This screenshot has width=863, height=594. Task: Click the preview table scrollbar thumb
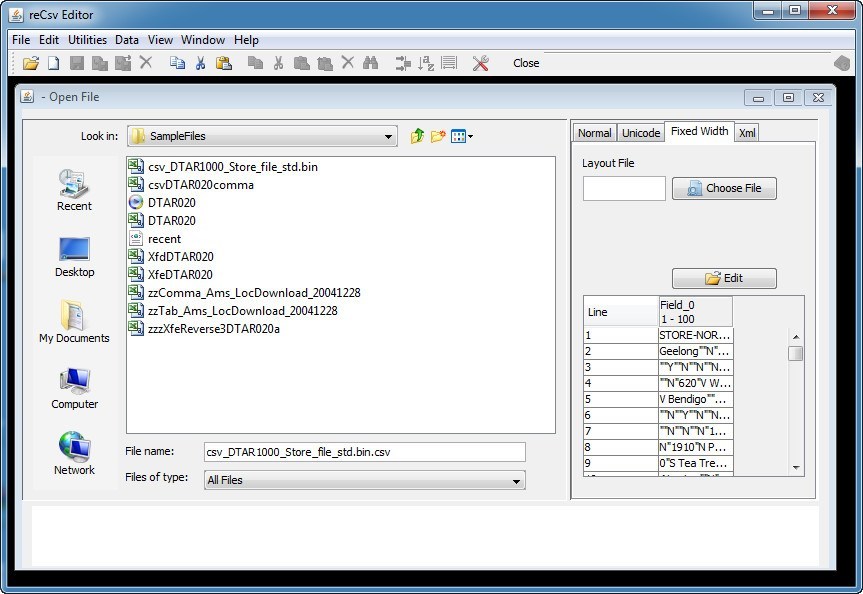pos(795,353)
